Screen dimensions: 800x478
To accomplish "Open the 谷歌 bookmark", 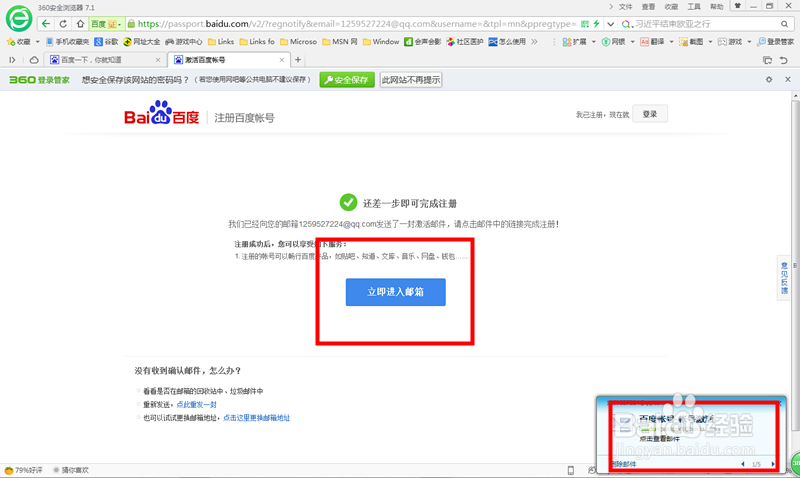I will 106,42.
